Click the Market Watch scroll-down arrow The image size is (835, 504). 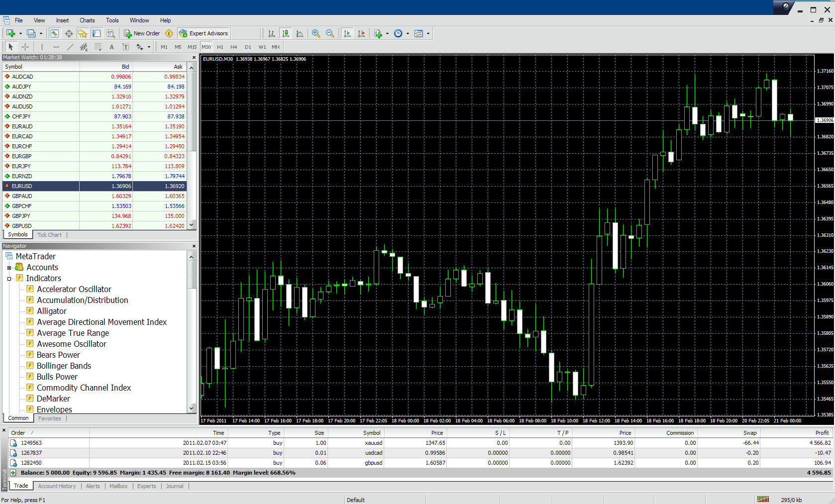click(x=192, y=225)
